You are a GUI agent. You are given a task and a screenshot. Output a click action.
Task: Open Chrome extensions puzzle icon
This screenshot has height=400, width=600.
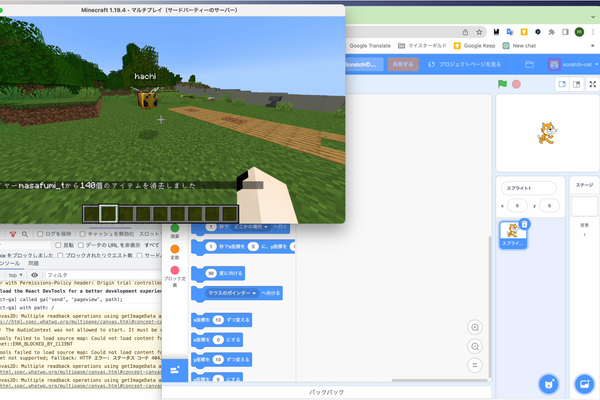click(x=551, y=32)
